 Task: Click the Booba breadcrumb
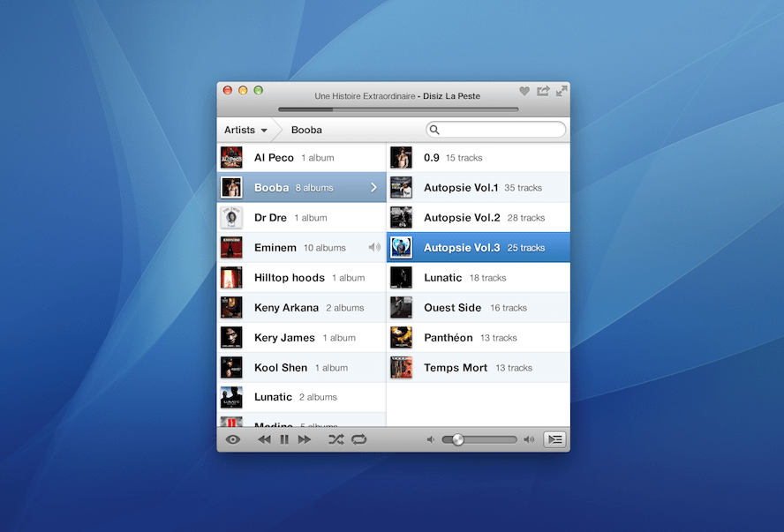pos(306,130)
